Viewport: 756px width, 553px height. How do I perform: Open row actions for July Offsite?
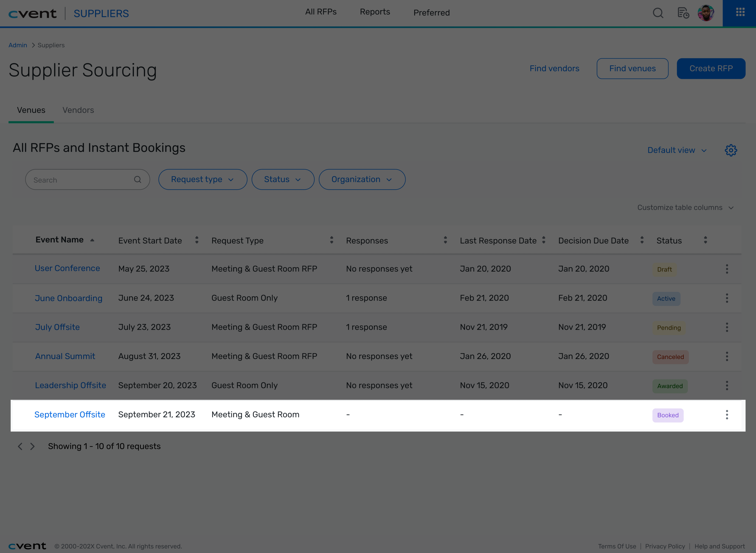[727, 327]
